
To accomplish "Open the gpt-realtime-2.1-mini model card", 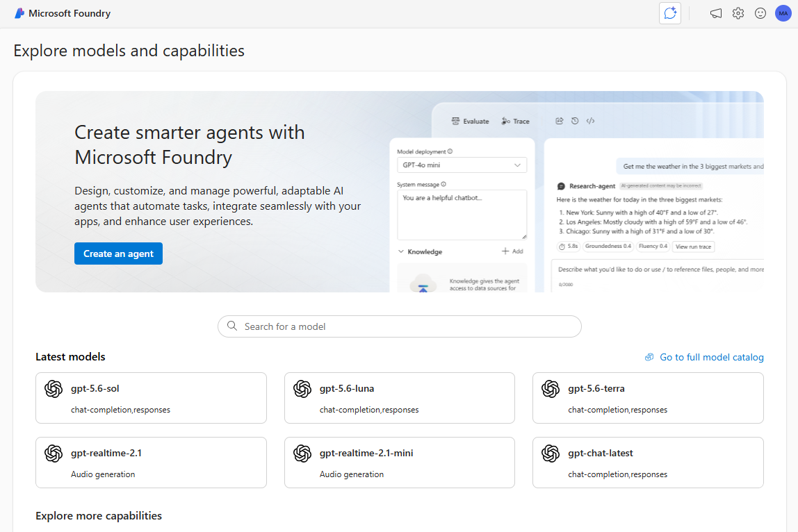I will (x=400, y=463).
